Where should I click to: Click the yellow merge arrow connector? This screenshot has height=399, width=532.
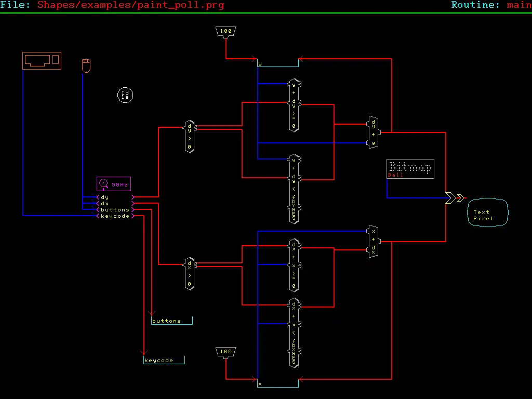click(454, 198)
